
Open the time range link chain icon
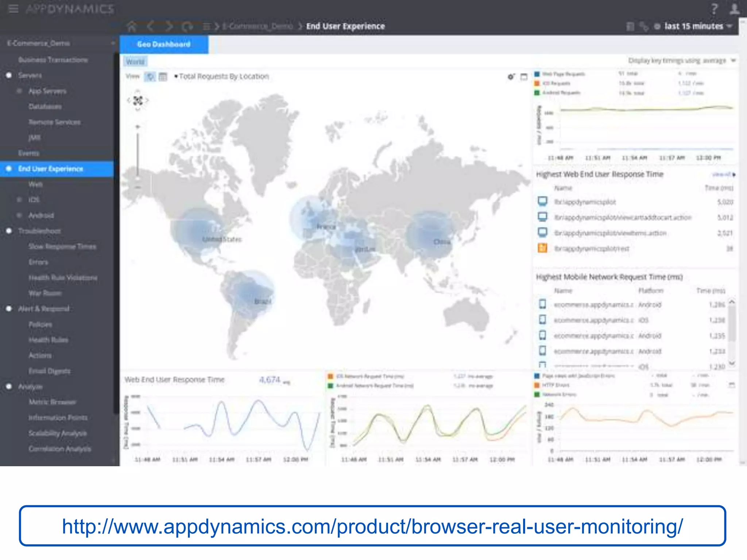(644, 26)
